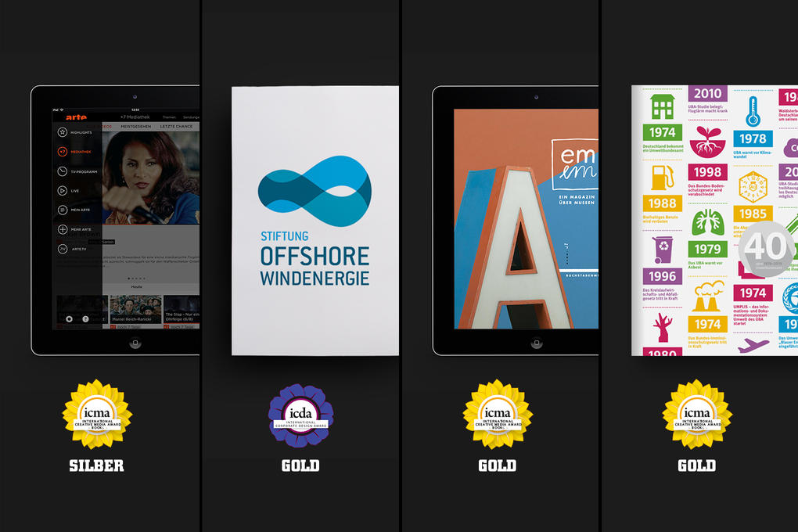Open the +7 Mediathek header title
Screen dimensions: 798x532
(135, 117)
